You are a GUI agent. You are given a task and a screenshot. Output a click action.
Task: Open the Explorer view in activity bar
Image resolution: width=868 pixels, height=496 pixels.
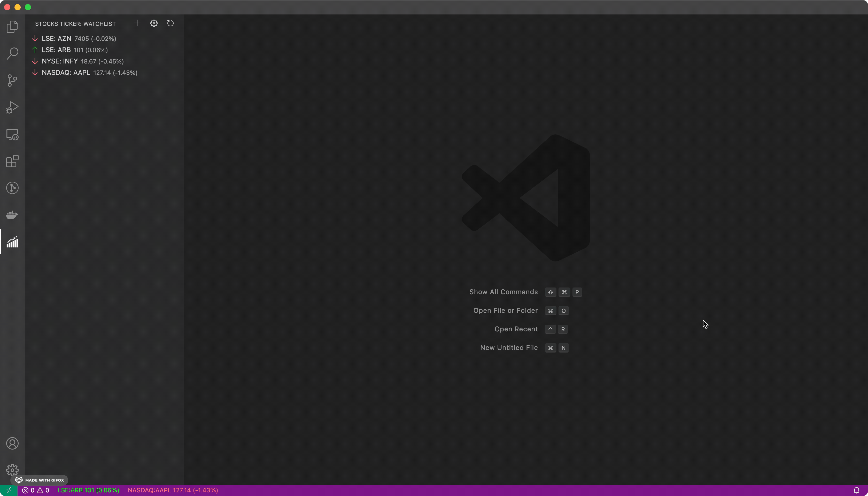click(12, 27)
